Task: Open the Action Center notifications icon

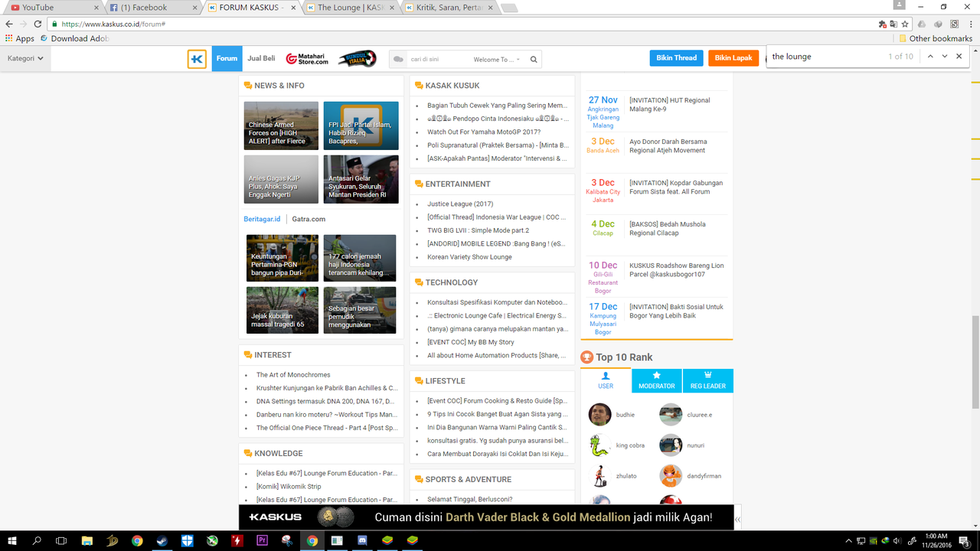Action: (966, 540)
